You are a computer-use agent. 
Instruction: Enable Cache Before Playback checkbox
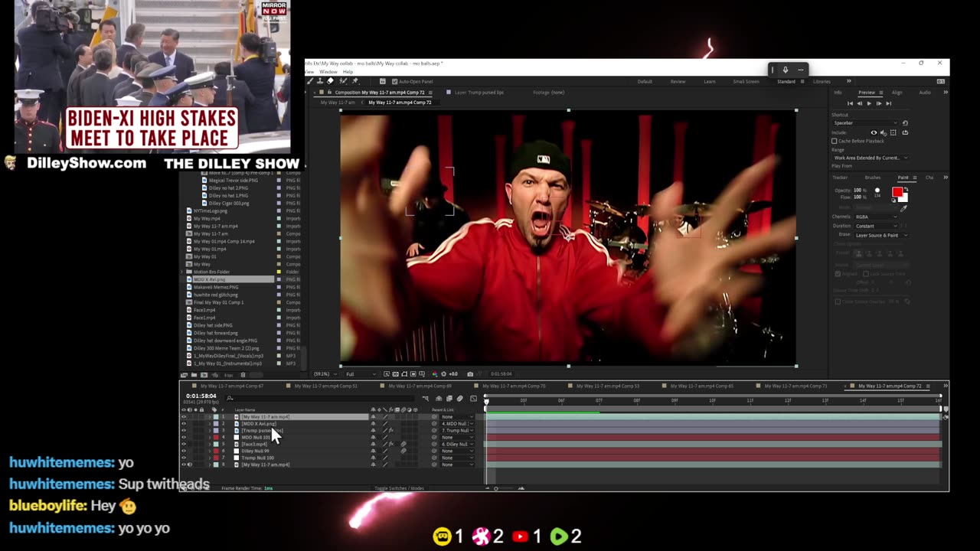835,141
